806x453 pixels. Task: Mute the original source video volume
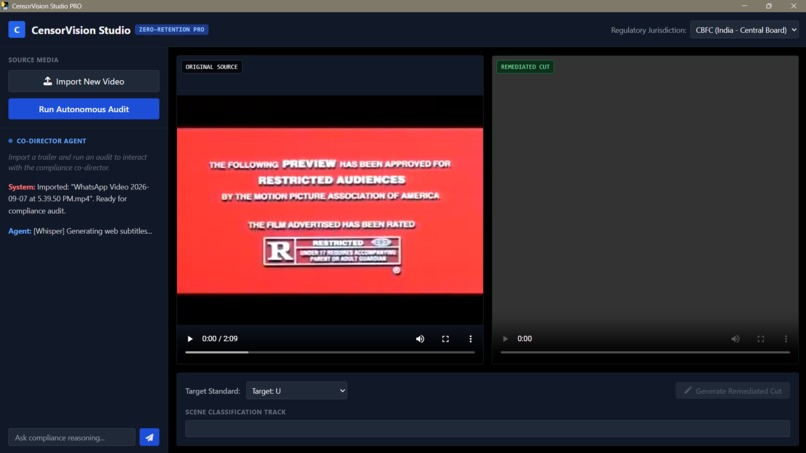coord(420,339)
